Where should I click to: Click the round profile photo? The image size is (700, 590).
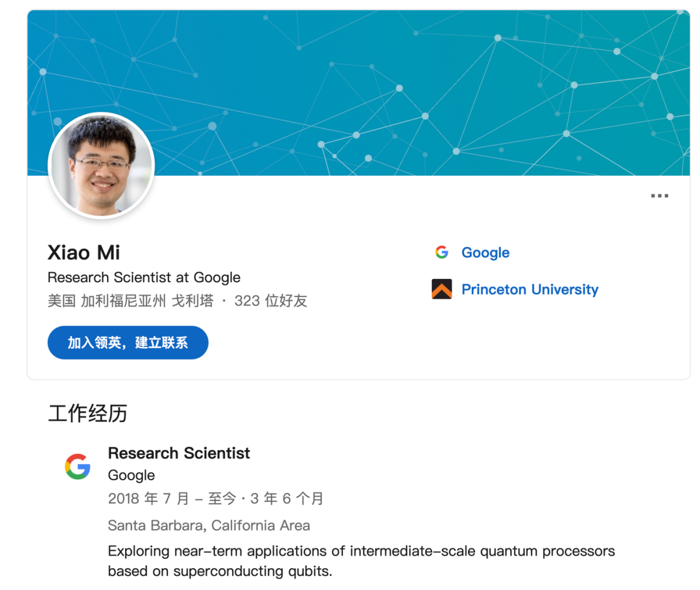coord(101,165)
